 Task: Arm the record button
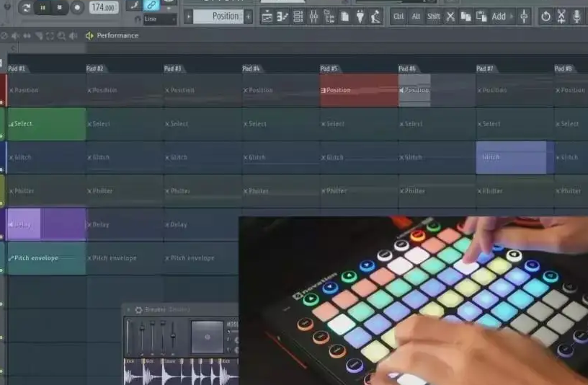tap(77, 7)
